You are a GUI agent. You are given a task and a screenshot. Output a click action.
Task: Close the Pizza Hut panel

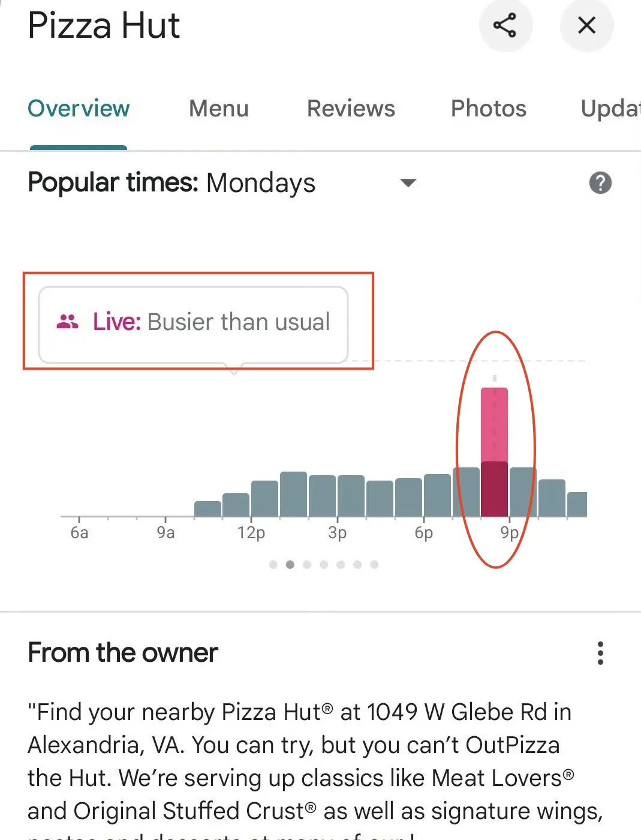point(586,25)
